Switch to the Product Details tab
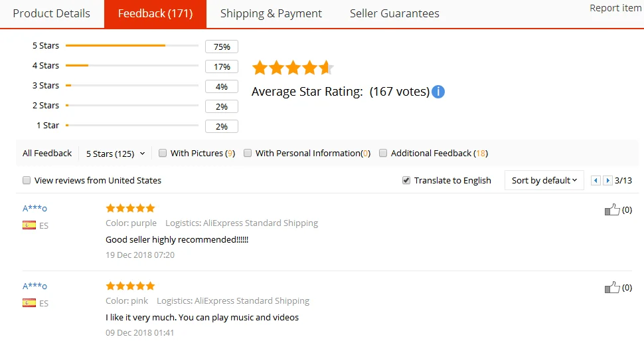644x341 pixels. (52, 14)
